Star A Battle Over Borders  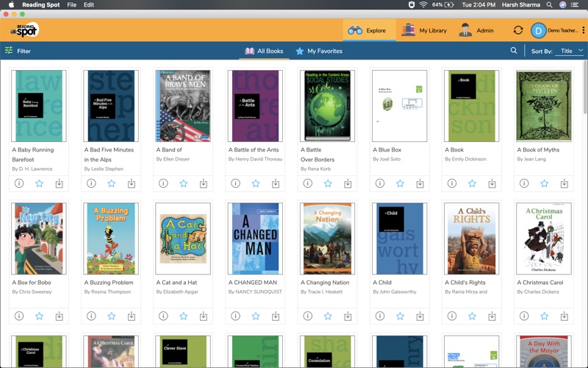(x=328, y=183)
